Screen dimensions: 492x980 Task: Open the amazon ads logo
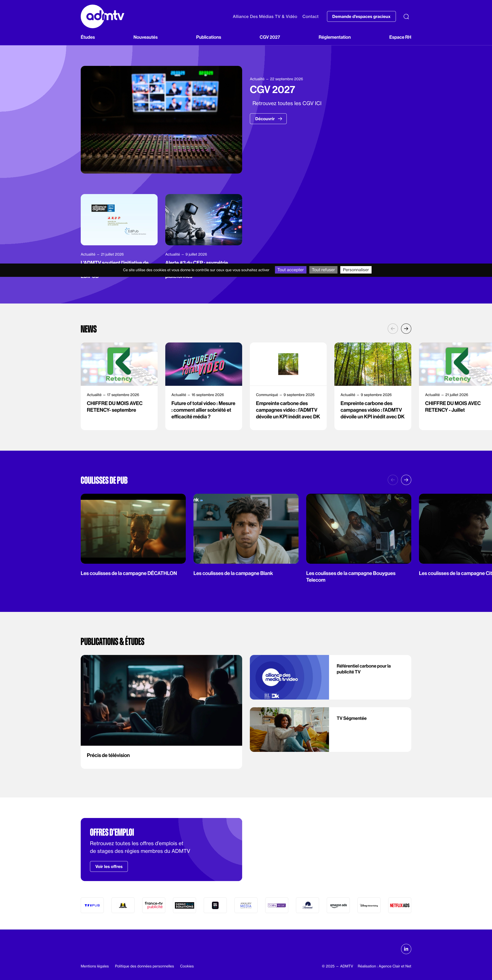pos(339,905)
